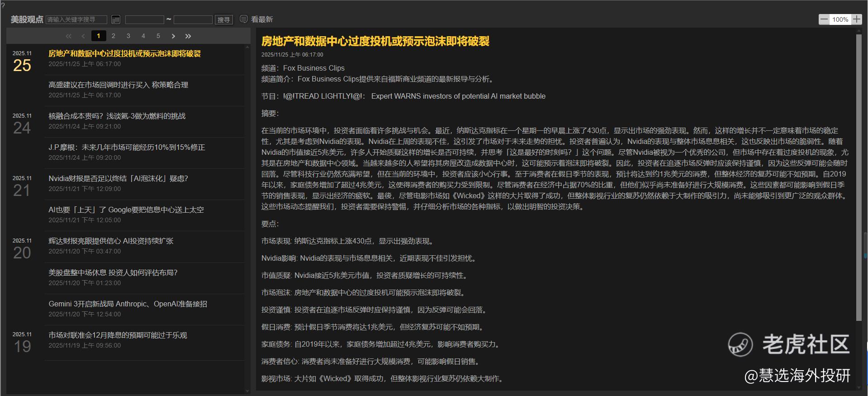Click the large date number 24

pyautogui.click(x=22, y=128)
